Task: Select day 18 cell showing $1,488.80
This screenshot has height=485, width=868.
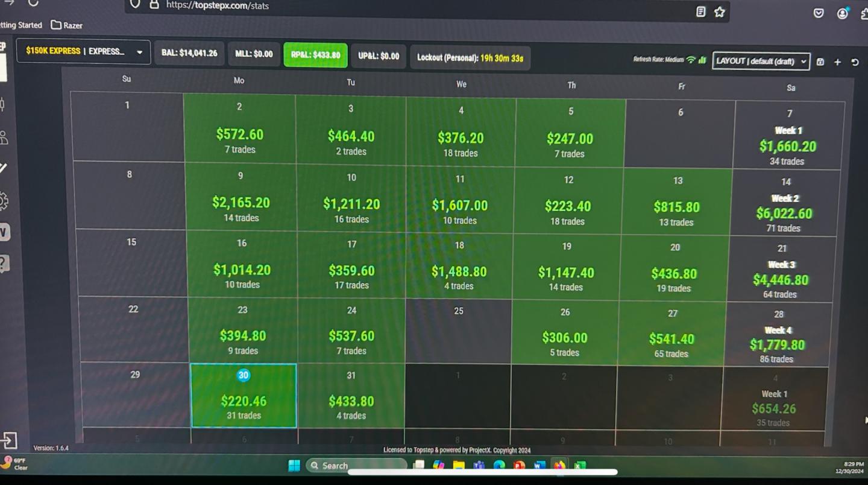Action: tap(459, 266)
